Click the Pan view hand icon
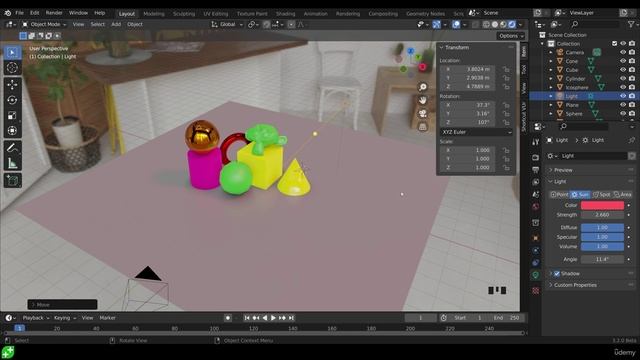This screenshot has height=360, width=640. (x=423, y=100)
